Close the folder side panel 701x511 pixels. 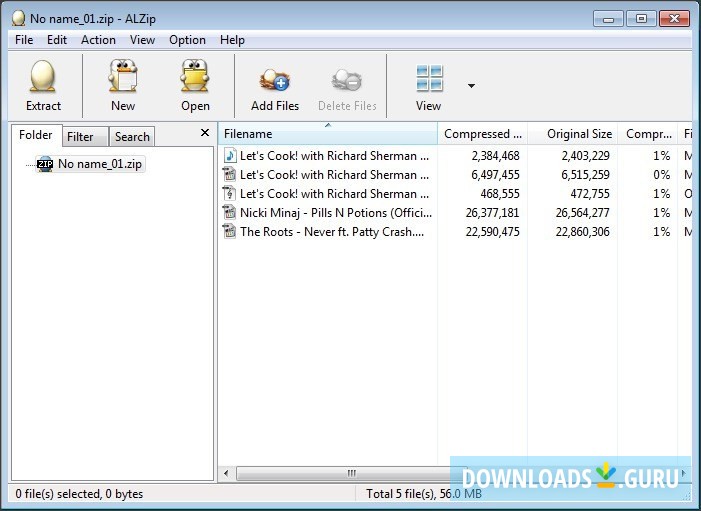click(x=205, y=132)
